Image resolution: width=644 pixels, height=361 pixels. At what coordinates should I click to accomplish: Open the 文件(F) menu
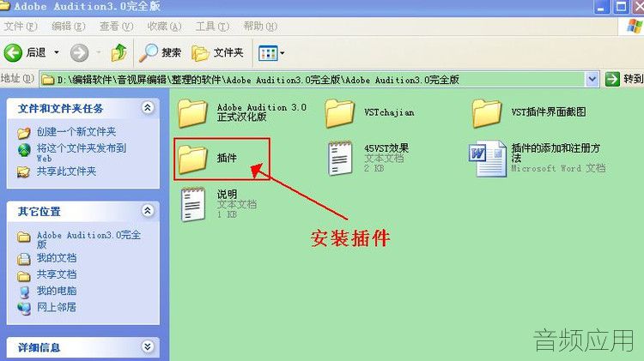[x=20, y=27]
